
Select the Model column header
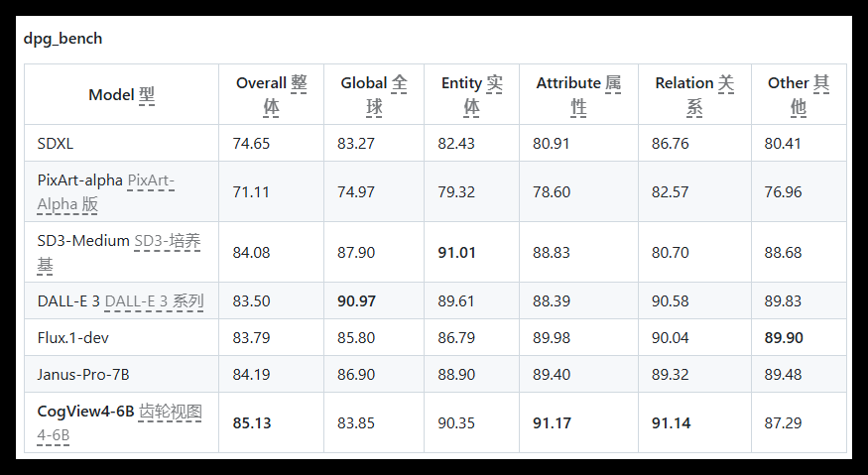tap(121, 94)
